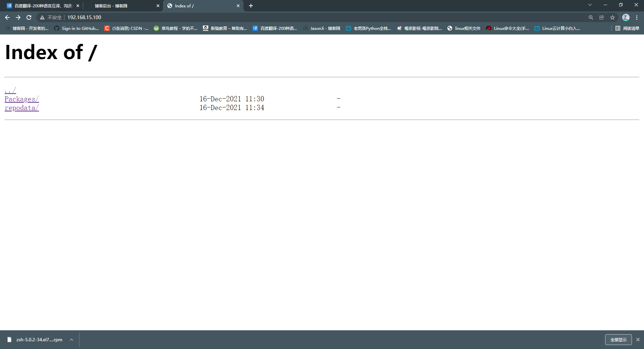Close the 博客后台 tab
644x349 pixels.
(x=158, y=6)
